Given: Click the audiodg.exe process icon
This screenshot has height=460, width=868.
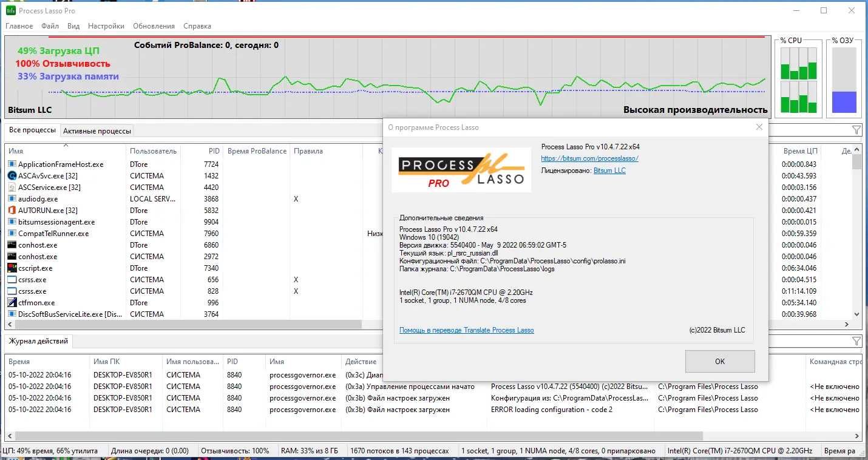Looking at the screenshot, I should click(12, 198).
